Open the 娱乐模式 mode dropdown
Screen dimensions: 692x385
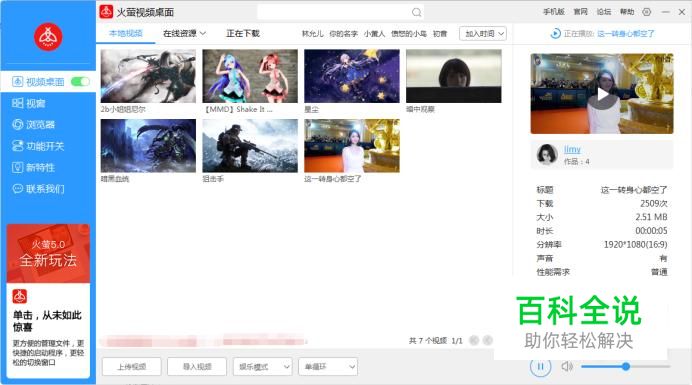[x=263, y=366]
